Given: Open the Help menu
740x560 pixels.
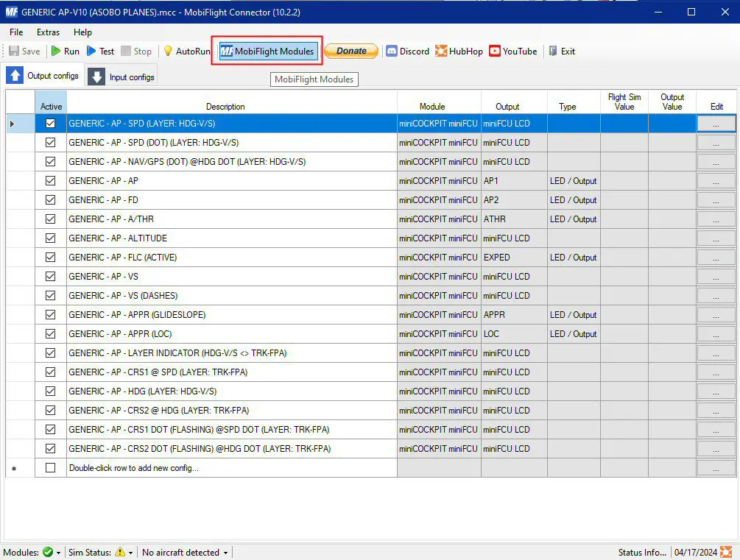Looking at the screenshot, I should 82,32.
